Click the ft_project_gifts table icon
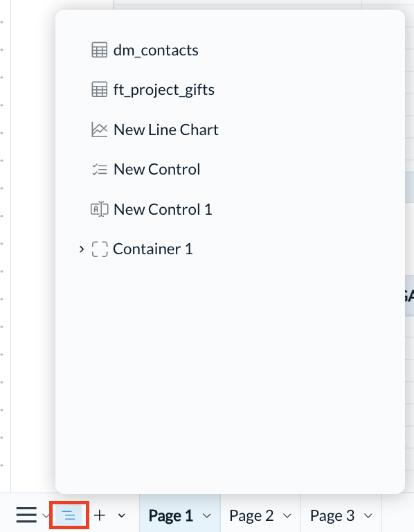 click(100, 89)
